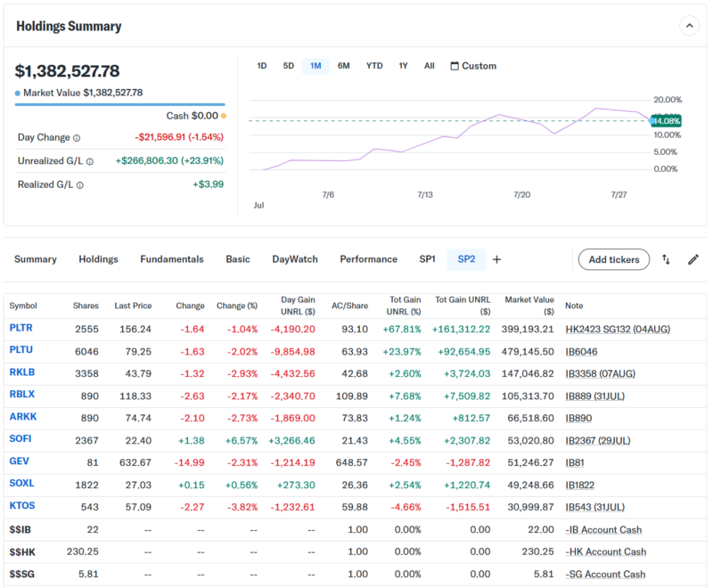The image size is (713, 588).
Task: Open the PLTR ticker link
Action: pos(20,329)
